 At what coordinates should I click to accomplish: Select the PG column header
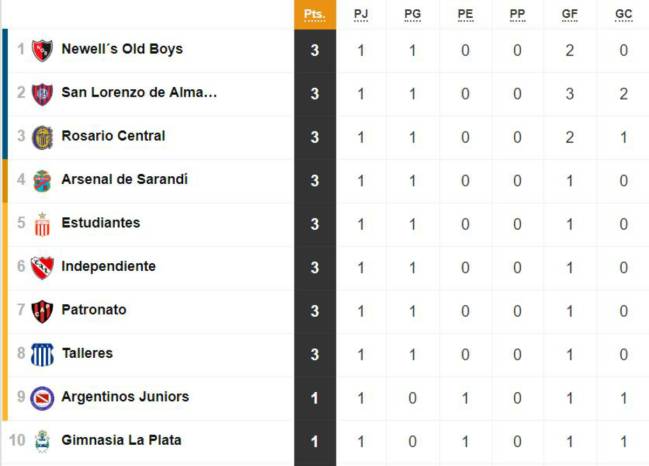(x=413, y=14)
